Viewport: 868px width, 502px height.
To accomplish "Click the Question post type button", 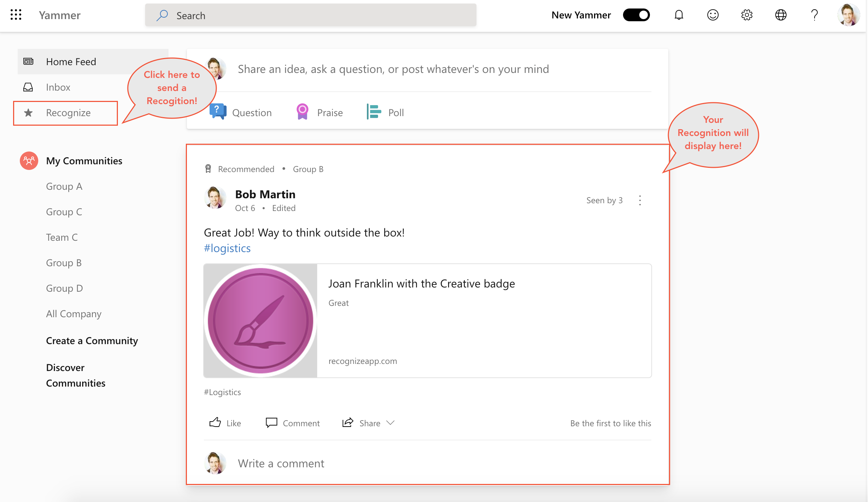I will tap(240, 112).
